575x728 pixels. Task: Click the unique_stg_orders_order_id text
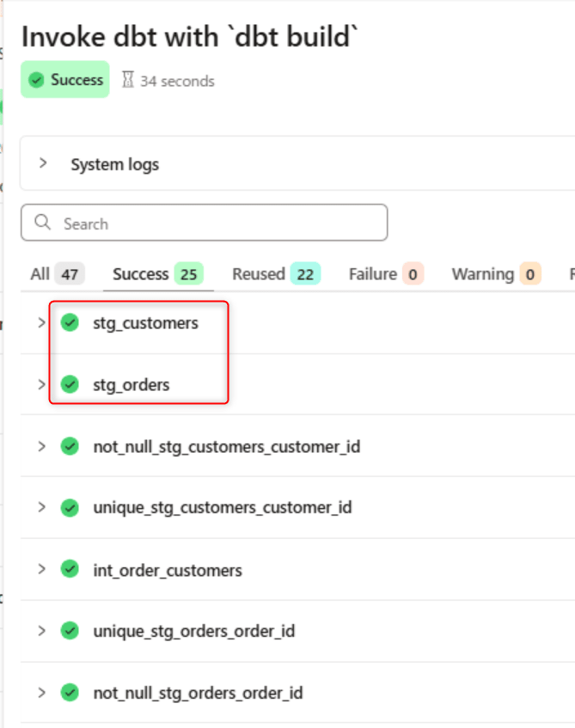193,632
